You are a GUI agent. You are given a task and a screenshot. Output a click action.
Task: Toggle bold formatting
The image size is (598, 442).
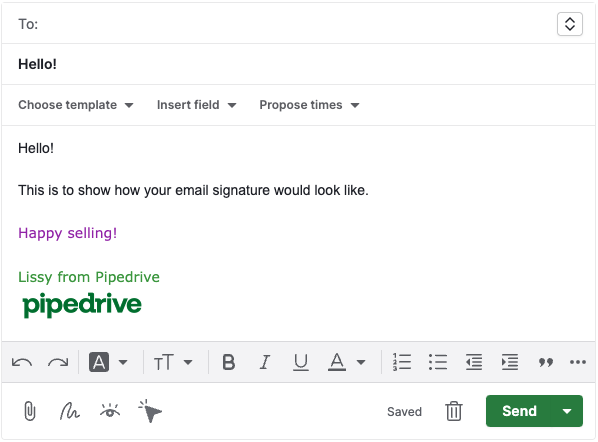[228, 362]
